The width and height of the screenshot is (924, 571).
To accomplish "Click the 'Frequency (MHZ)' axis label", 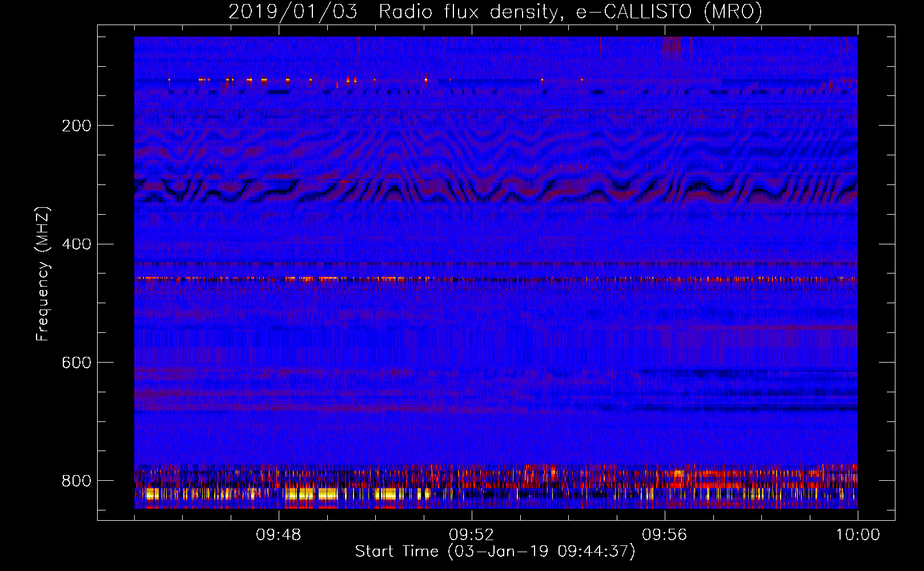I will click(x=43, y=274).
